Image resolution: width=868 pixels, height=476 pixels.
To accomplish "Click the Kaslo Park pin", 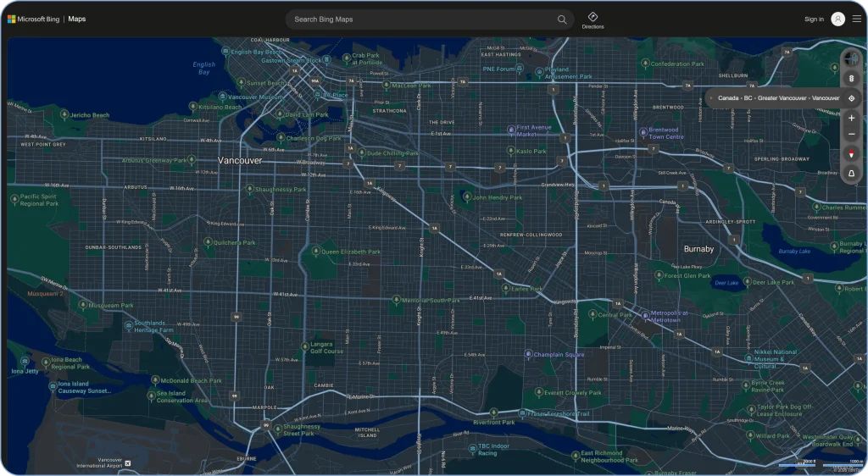I will tap(511, 151).
